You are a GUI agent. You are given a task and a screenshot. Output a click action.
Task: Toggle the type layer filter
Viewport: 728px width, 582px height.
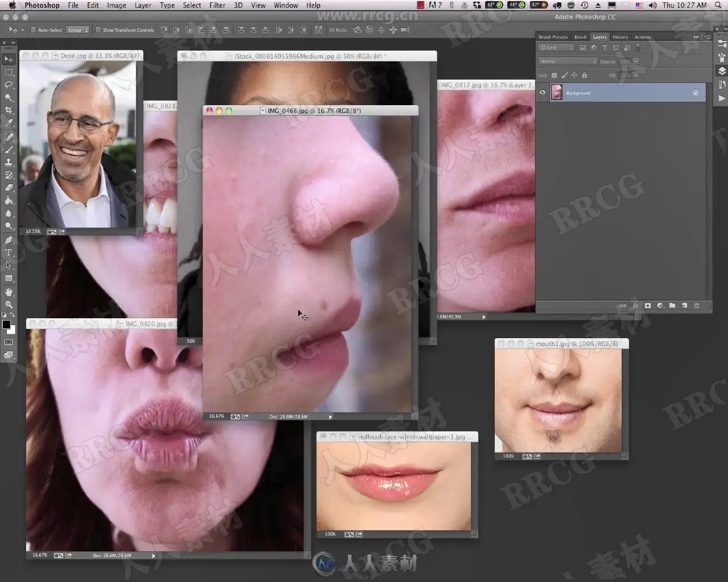pyautogui.click(x=605, y=48)
